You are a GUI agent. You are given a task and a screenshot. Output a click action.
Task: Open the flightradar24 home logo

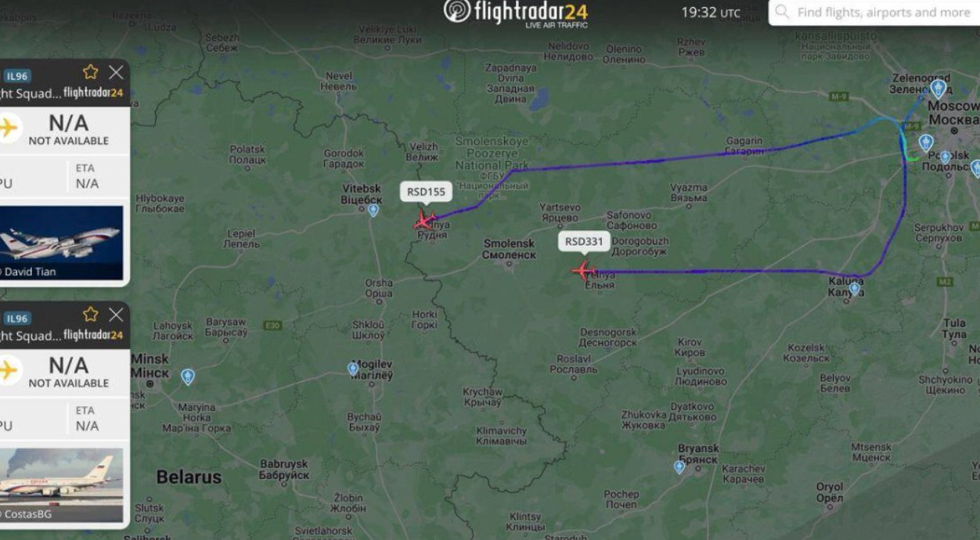click(515, 13)
